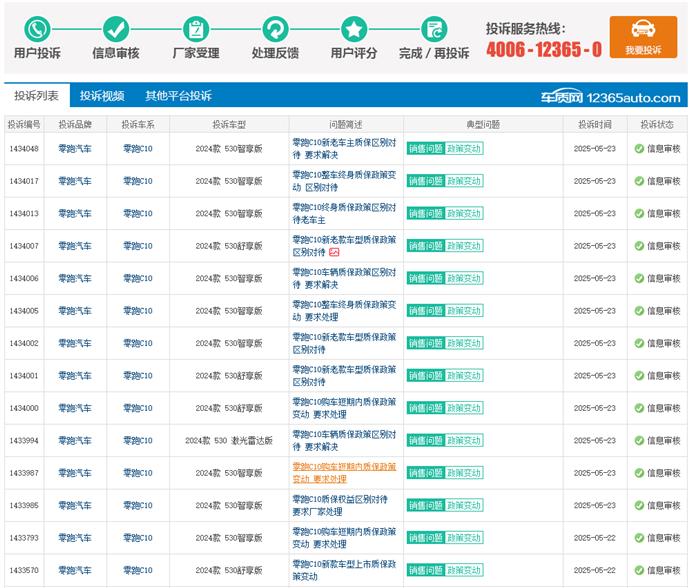Select complaint number 1433793
Image resolution: width=700 pixels, height=588 pixels.
24,538
